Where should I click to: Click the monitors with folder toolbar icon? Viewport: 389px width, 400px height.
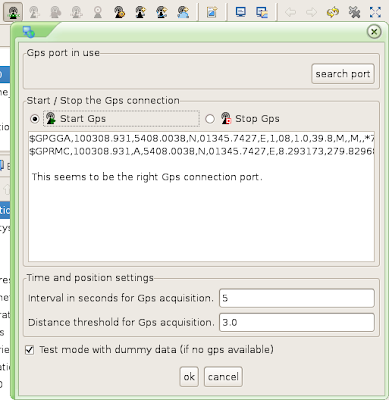pos(262,12)
